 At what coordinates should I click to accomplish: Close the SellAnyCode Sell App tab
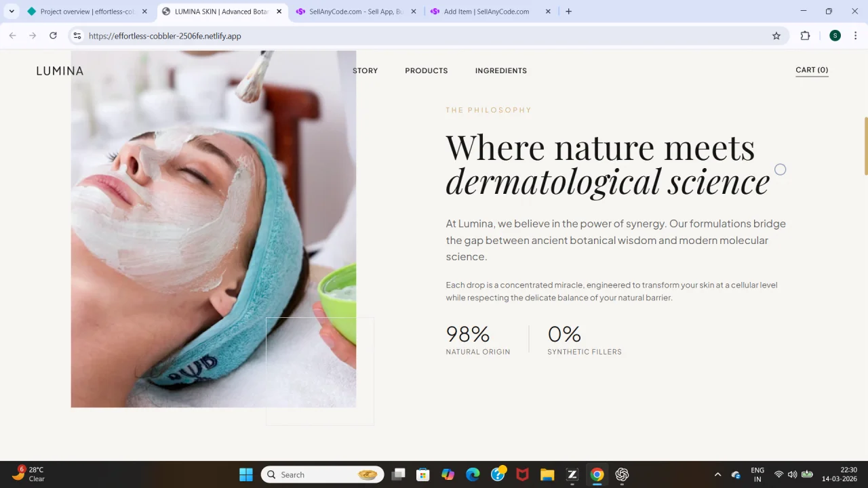(414, 12)
